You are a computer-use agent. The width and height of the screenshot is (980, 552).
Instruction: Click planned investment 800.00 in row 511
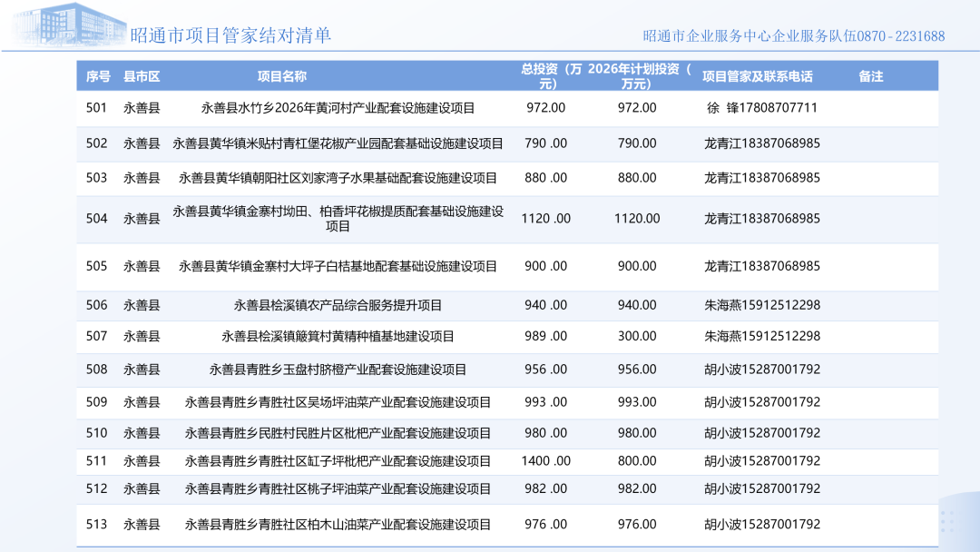pyautogui.click(x=637, y=460)
